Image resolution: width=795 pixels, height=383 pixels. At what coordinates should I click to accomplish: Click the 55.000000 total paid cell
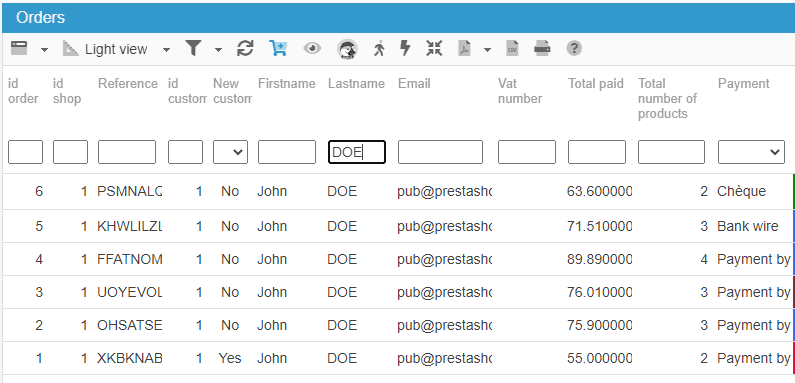click(600, 358)
